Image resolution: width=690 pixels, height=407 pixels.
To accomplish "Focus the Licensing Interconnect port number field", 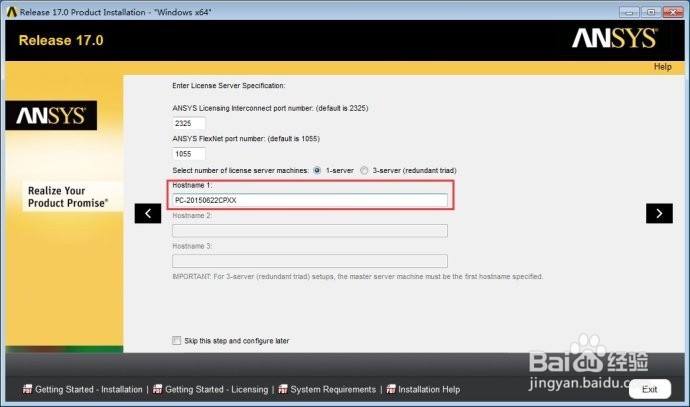I will point(188,123).
